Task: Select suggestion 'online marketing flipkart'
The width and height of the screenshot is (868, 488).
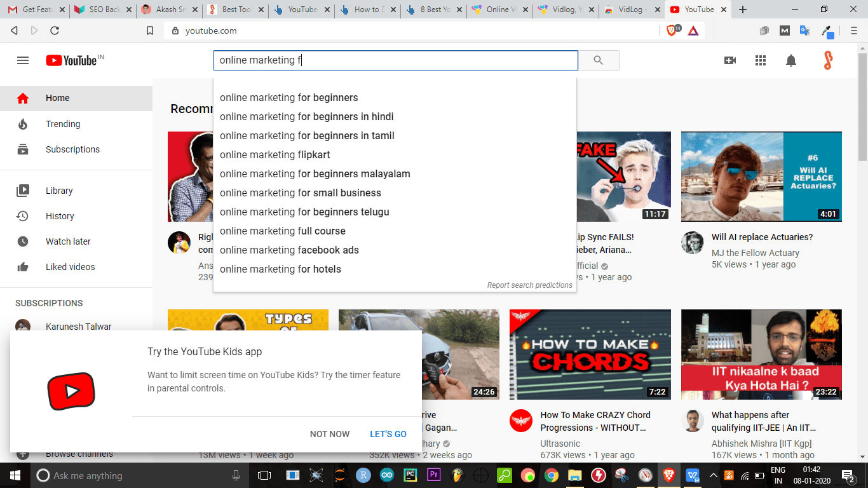Action: coord(395,154)
